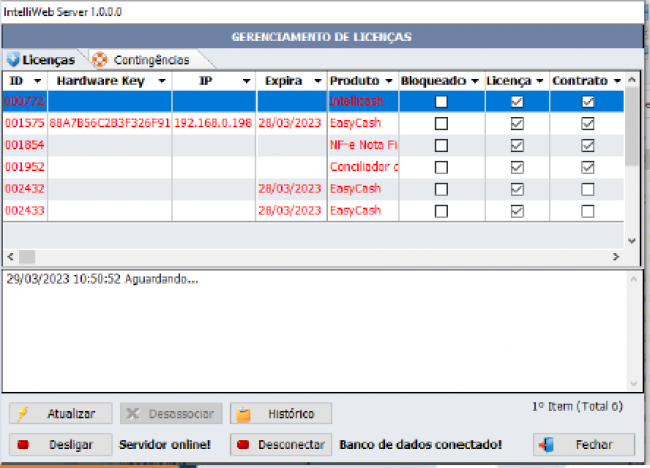Click the lightning bolt icon on Atualizar

23,414
